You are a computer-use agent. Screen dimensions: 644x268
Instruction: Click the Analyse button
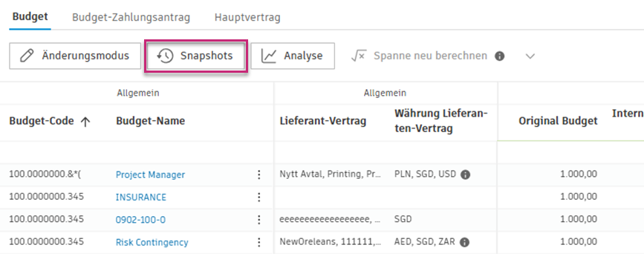coord(293,56)
